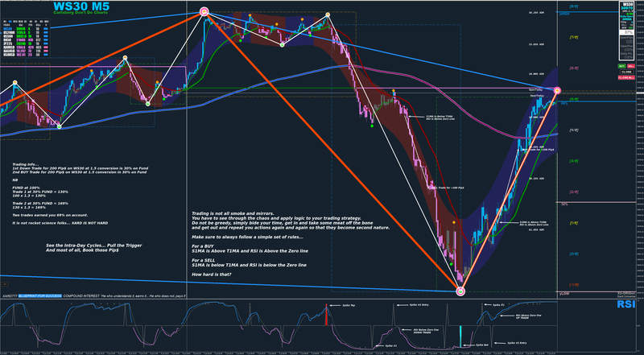The image size is (644, 355).
Task: Switch chart to M30 timeframe
Action: 21,22
